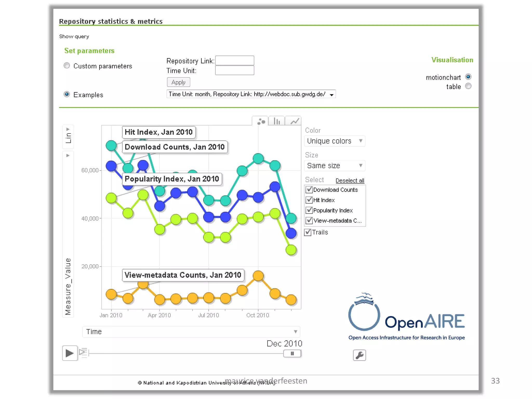Click the Repository Link input field
532x399 pixels.
click(x=235, y=61)
